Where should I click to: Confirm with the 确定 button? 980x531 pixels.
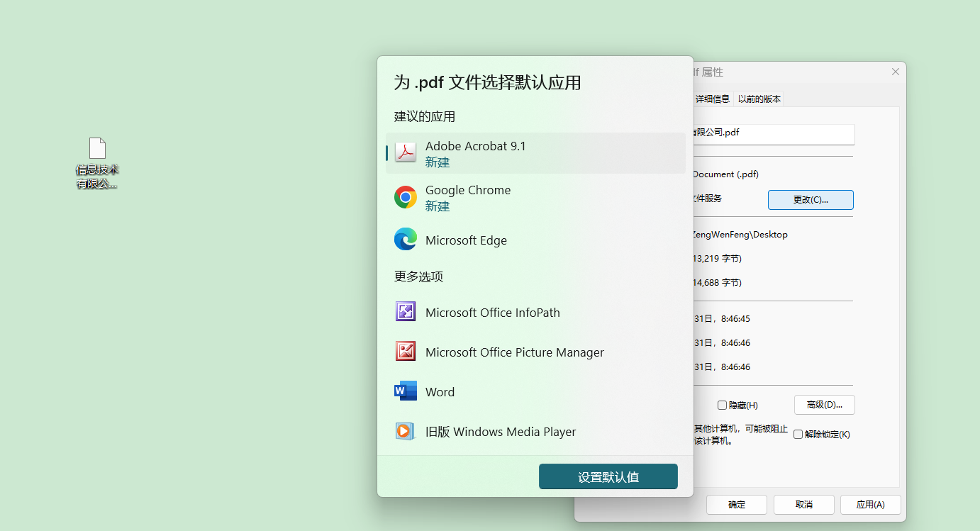[737, 505]
